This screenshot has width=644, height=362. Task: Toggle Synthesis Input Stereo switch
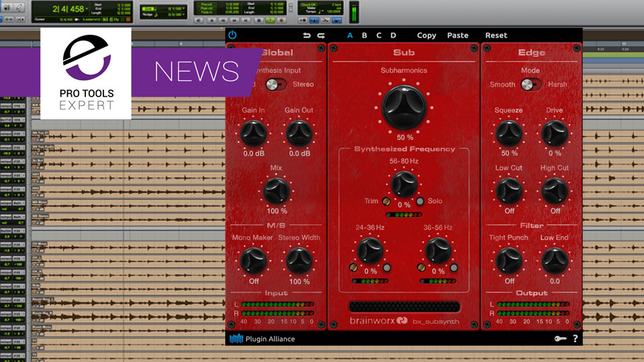pos(276,84)
